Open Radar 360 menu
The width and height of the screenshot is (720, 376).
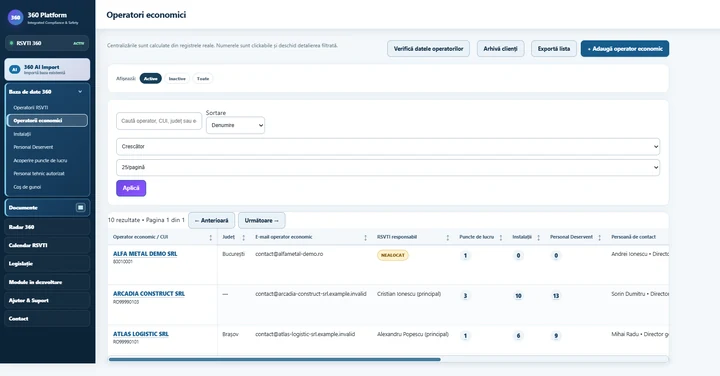[47, 227]
